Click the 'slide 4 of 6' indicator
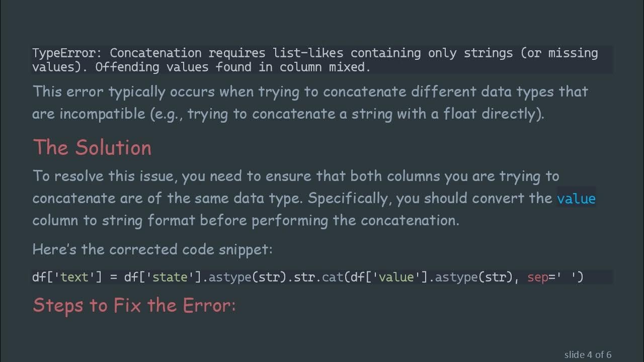The height and width of the screenshot is (362, 644). (588, 354)
